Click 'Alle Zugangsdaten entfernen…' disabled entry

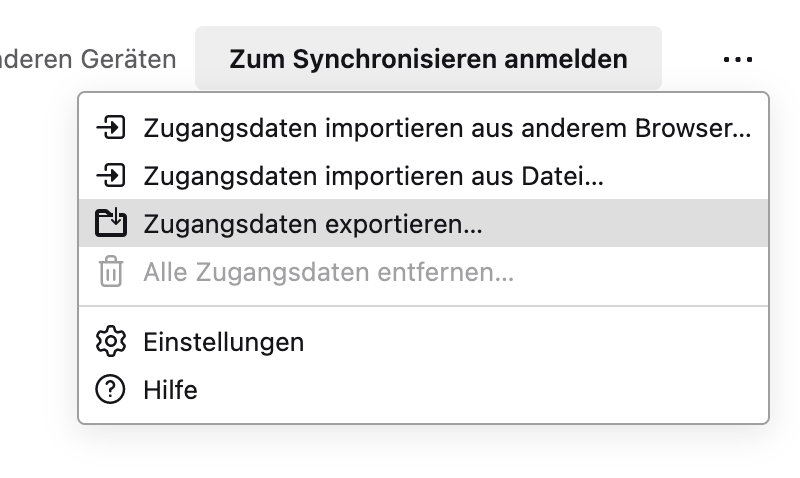pyautogui.click(x=328, y=272)
